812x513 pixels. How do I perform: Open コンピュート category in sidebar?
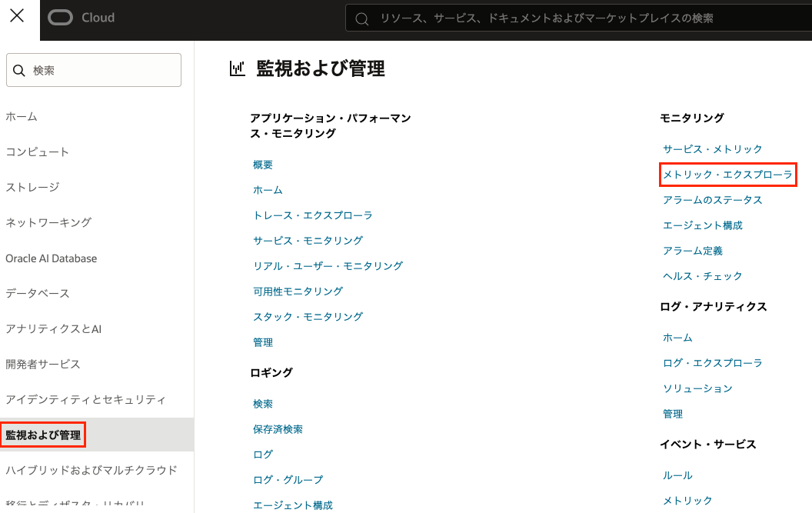pos(37,152)
